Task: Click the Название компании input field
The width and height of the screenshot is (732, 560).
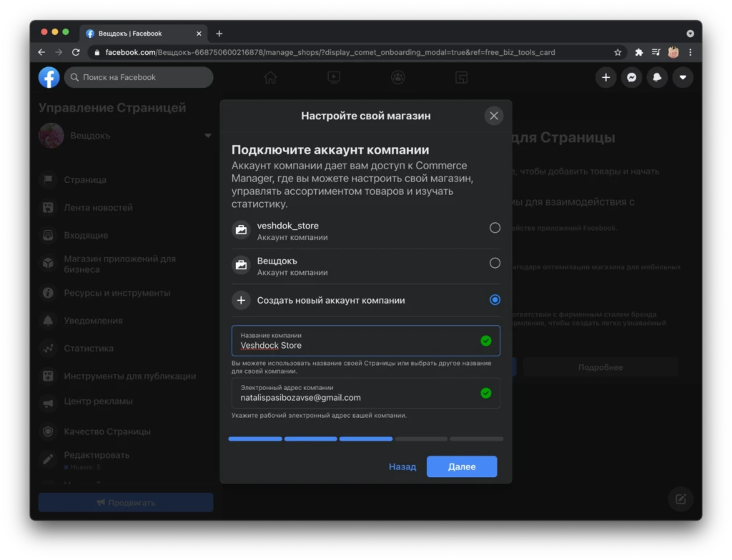Action: [365, 341]
